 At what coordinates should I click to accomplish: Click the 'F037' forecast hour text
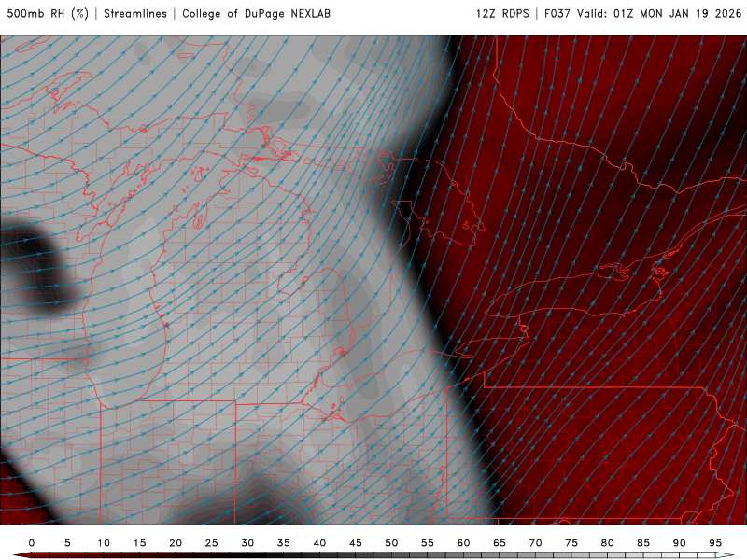(x=557, y=13)
